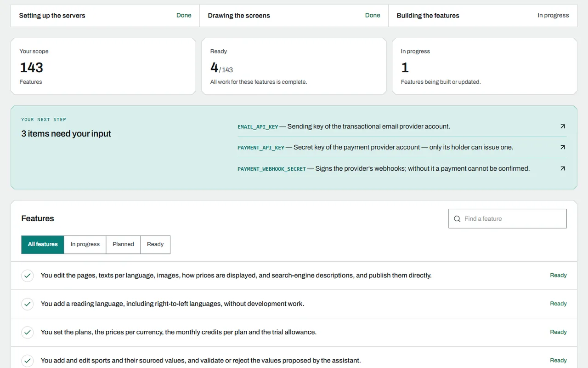
Task: Click the magnifier icon in the feature search
Action: tap(457, 219)
